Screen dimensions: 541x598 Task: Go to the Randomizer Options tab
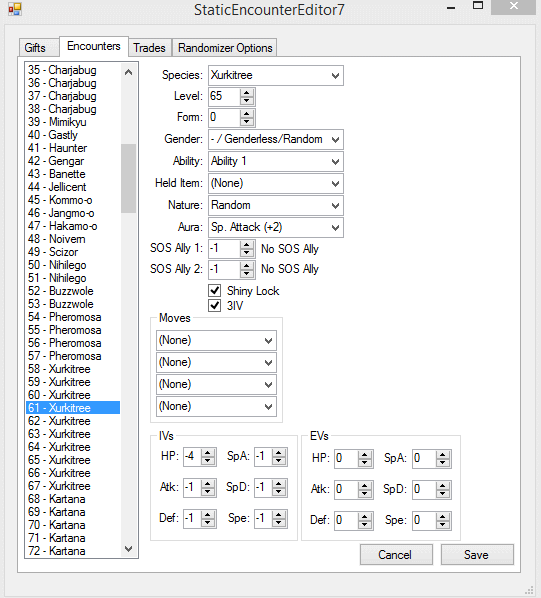225,48
